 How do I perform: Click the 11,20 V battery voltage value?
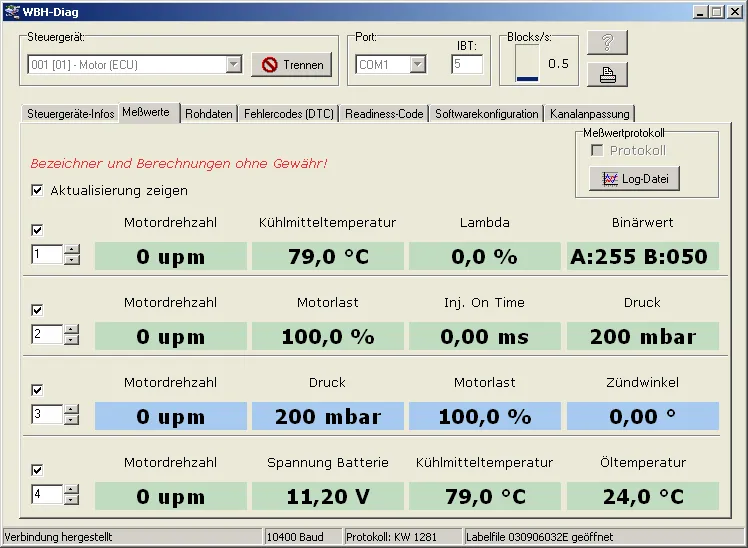(x=328, y=496)
